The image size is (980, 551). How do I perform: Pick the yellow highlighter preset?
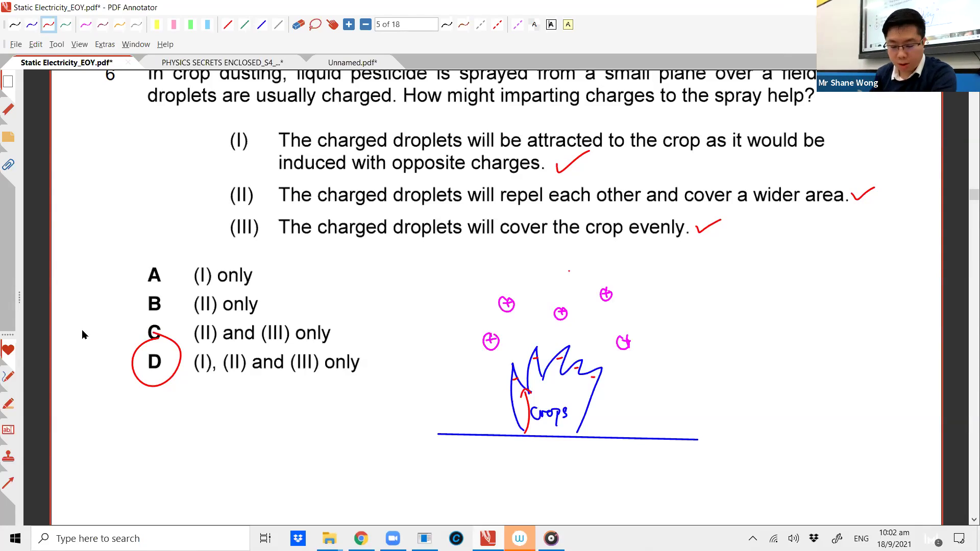point(157,24)
